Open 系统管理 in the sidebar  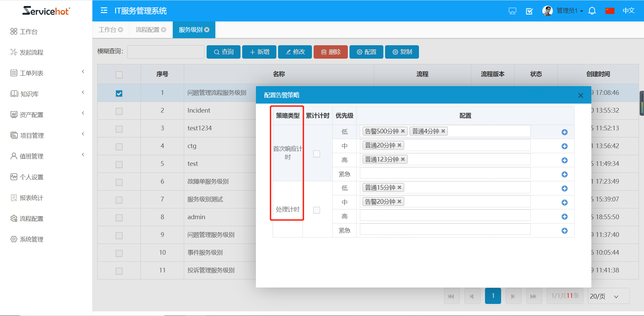click(x=32, y=239)
